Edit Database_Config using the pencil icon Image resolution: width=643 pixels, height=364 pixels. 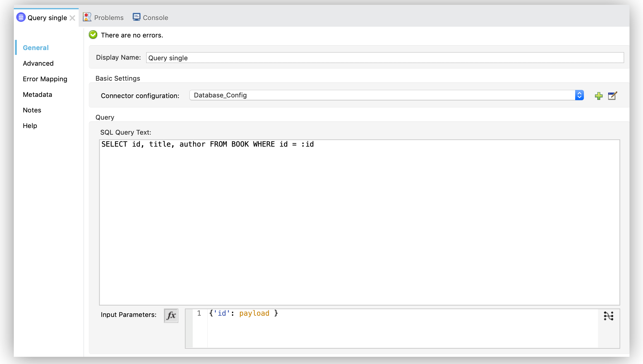[x=612, y=96]
